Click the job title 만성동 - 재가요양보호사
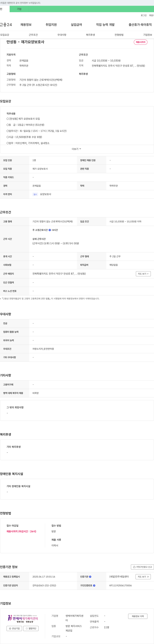 coord(25,42)
